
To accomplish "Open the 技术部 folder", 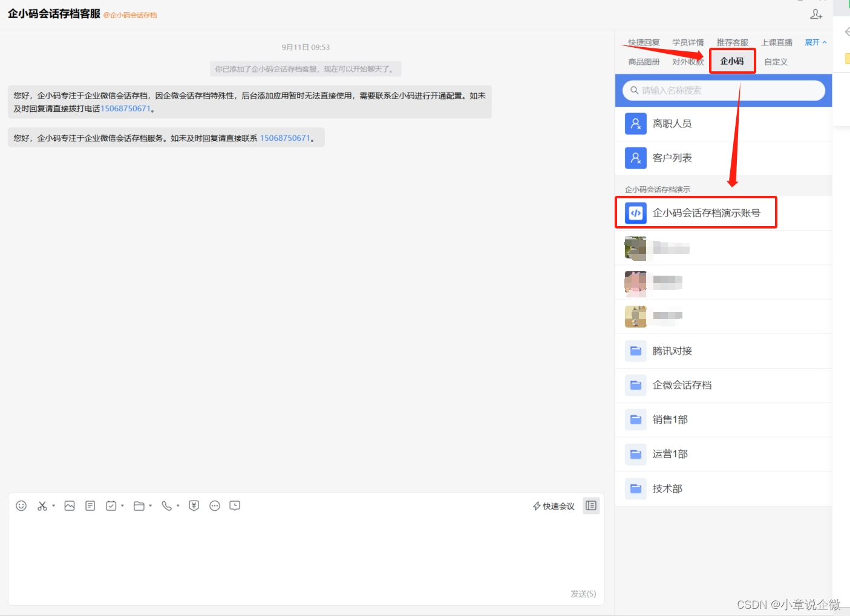I will (x=724, y=489).
